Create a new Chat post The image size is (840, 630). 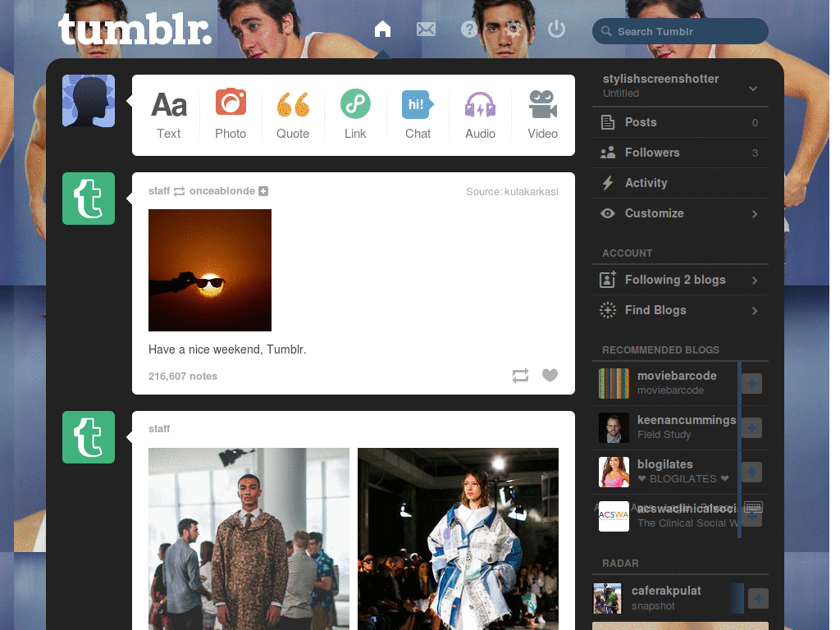418,115
